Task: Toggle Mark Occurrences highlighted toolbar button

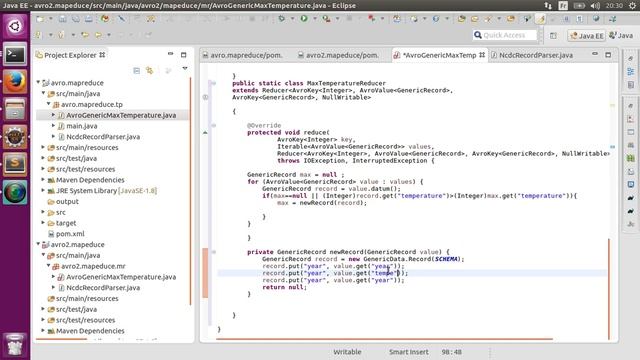Action: click(541, 19)
